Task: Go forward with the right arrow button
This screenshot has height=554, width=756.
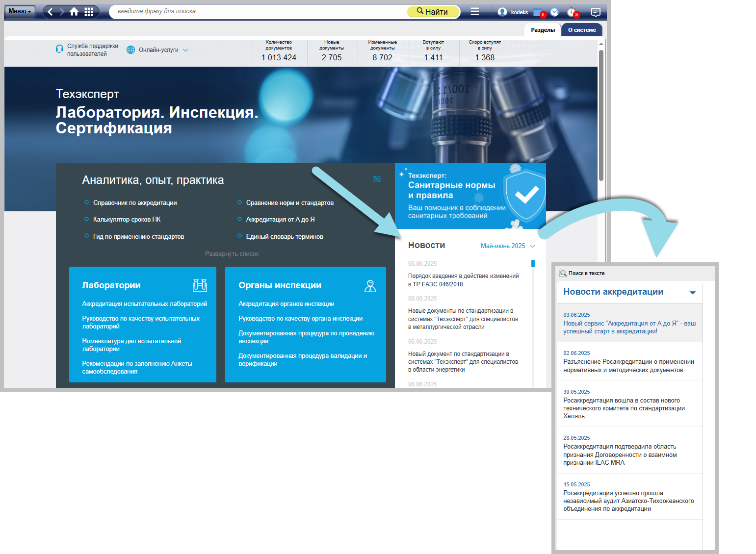Action: click(x=62, y=12)
